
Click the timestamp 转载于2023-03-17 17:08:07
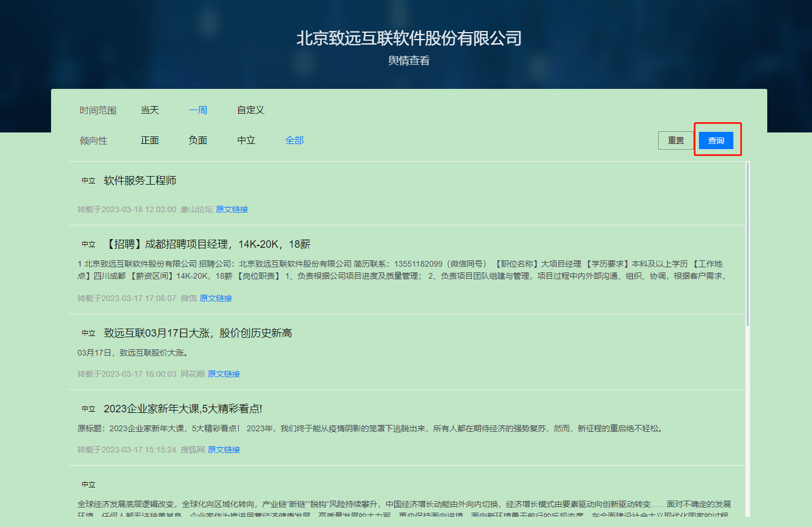127,298
